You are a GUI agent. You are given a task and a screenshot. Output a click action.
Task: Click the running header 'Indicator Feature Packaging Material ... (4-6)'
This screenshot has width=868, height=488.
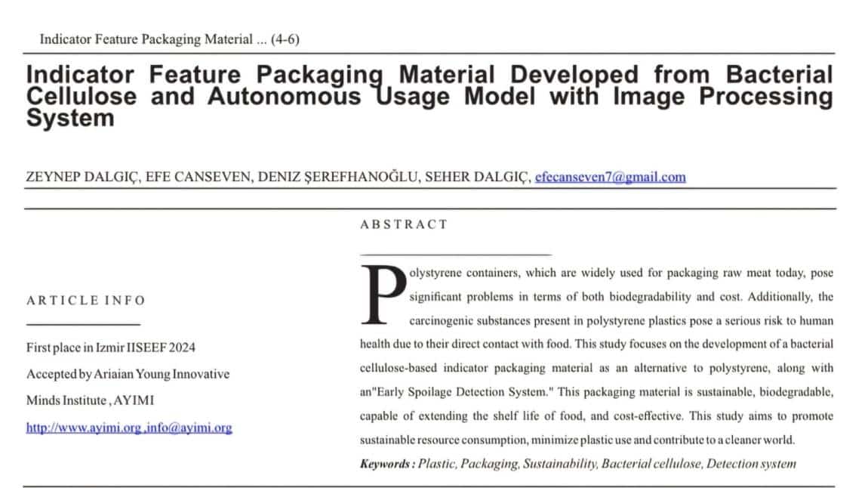pyautogui.click(x=169, y=39)
